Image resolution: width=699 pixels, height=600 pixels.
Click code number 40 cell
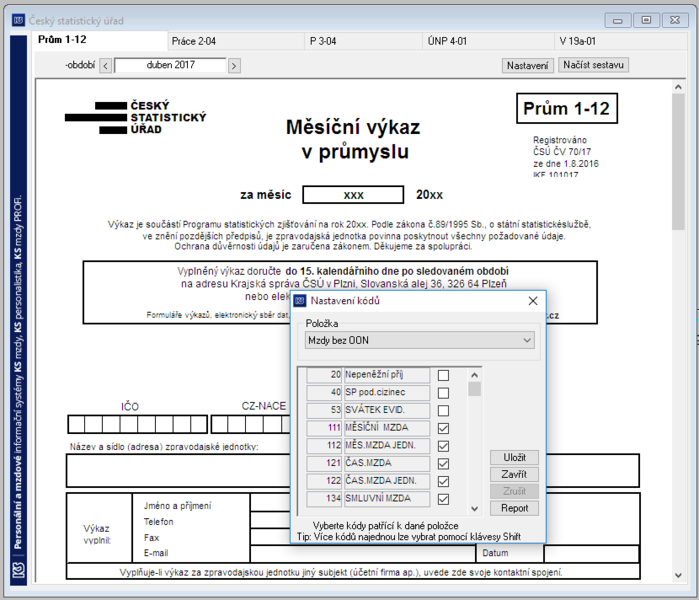click(x=324, y=393)
